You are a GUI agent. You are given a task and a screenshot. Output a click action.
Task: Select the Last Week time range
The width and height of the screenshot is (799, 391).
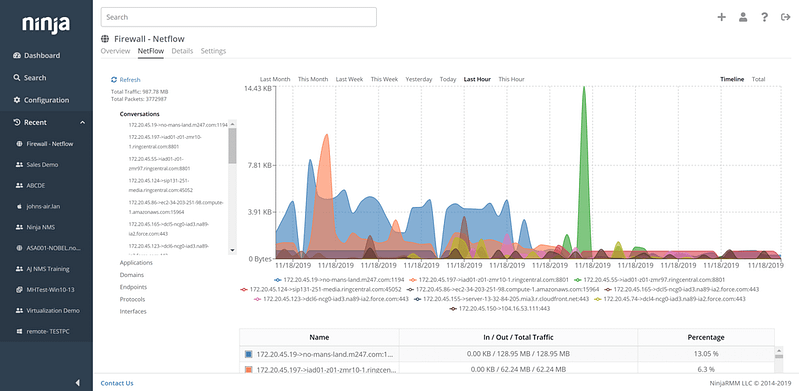[349, 80]
